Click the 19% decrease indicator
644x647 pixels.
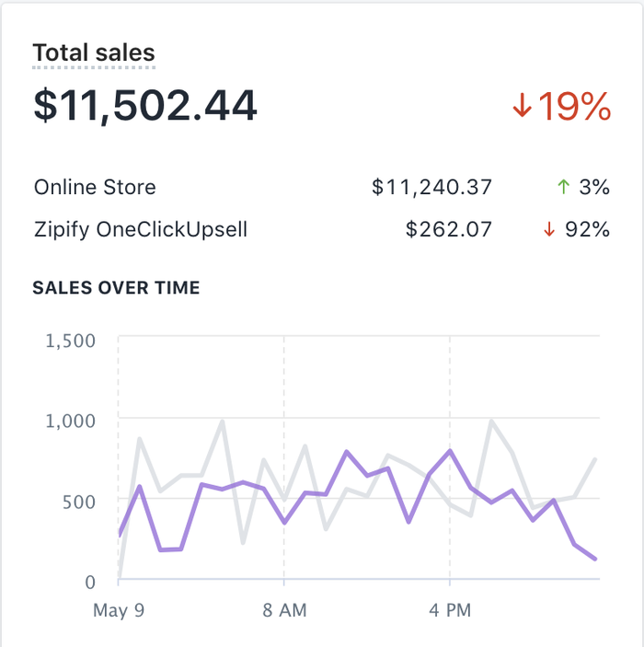pyautogui.click(x=574, y=107)
